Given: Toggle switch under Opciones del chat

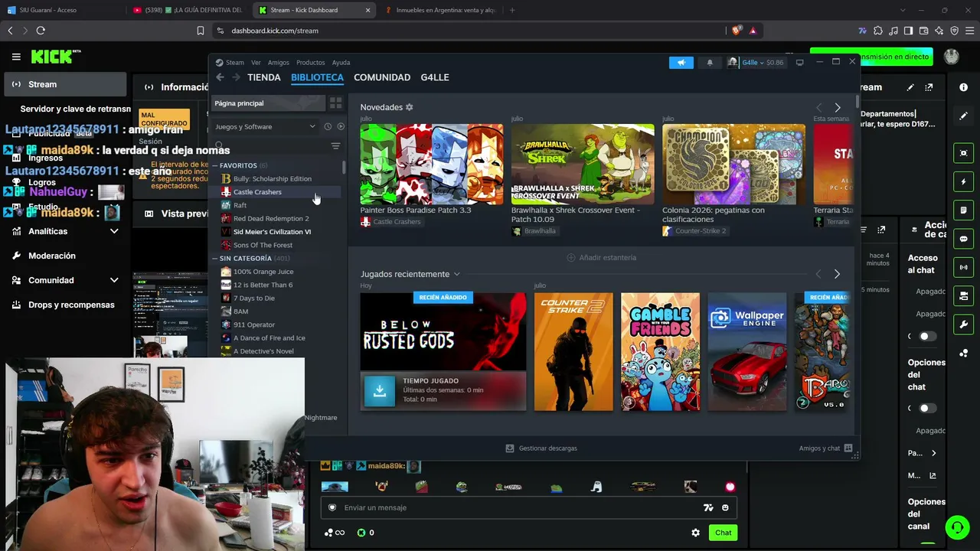Looking at the screenshot, I should click(926, 408).
